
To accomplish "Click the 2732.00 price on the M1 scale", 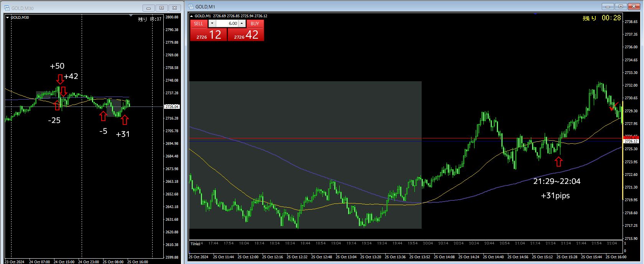I will pos(631,85).
